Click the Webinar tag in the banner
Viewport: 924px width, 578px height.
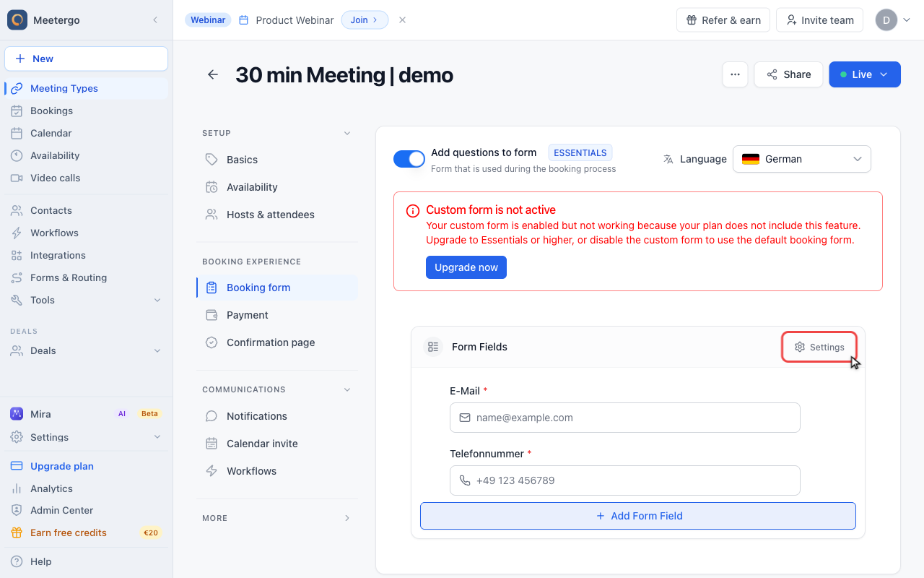coord(208,20)
